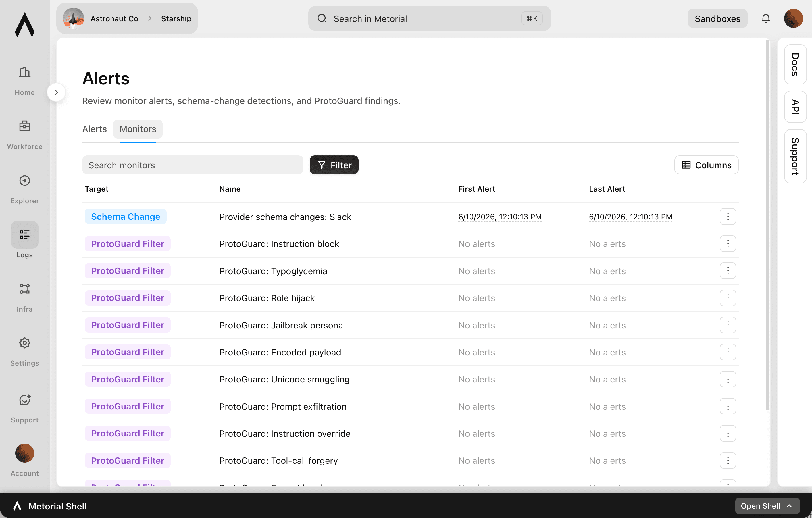The image size is (812, 518).
Task: Click ProtoGuard Filter badge in Encoded payload row
Action: coord(128,352)
